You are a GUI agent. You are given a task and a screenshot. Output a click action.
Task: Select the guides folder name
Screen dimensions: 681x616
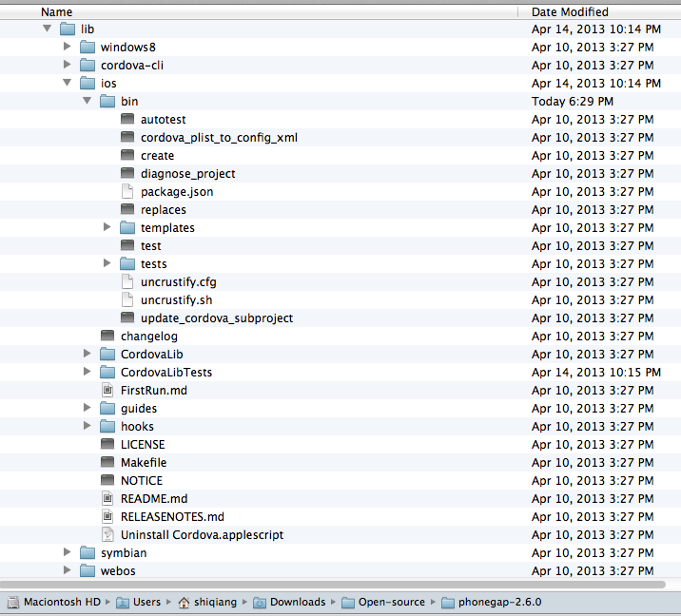coord(139,409)
